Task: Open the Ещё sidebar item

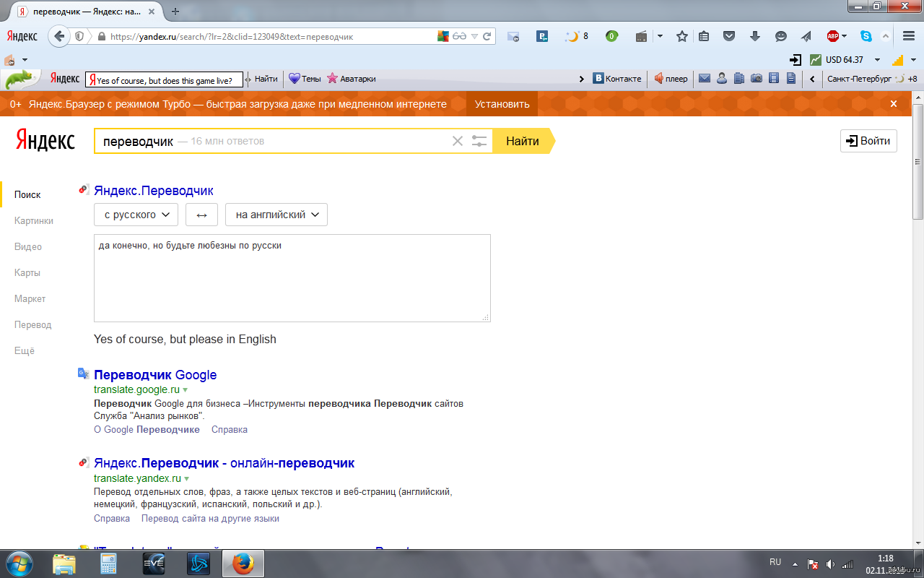Action: pyautogui.click(x=25, y=350)
